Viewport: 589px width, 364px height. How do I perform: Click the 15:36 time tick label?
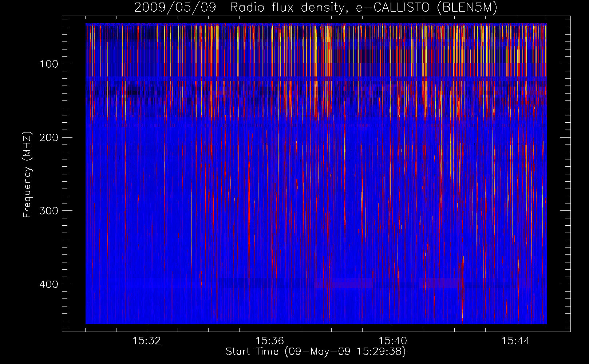270,341
